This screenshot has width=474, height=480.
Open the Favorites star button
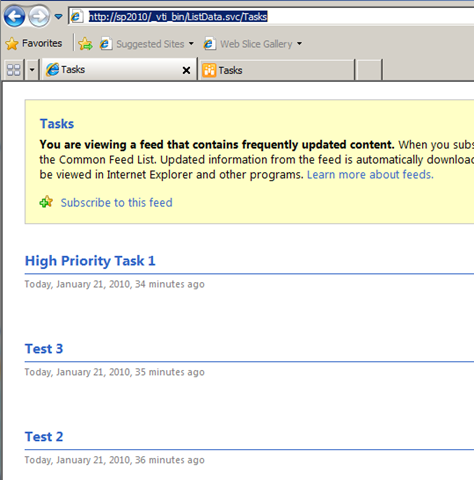click(x=34, y=43)
